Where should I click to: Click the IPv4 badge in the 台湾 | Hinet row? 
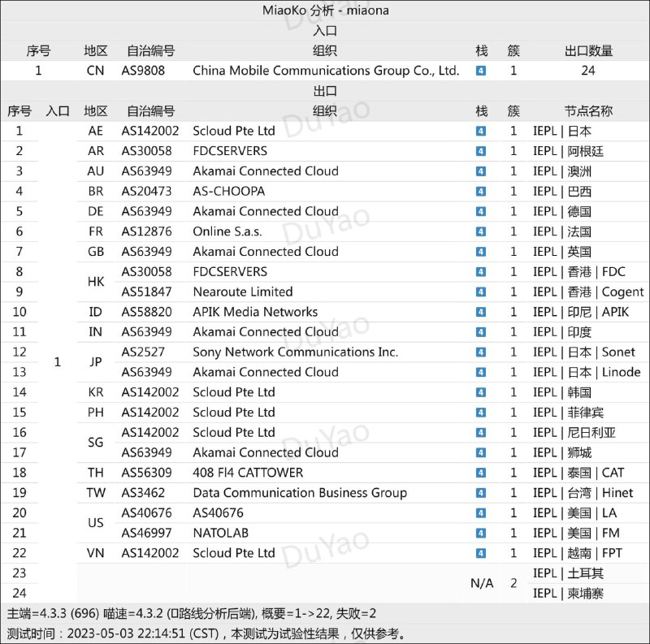[x=481, y=493]
